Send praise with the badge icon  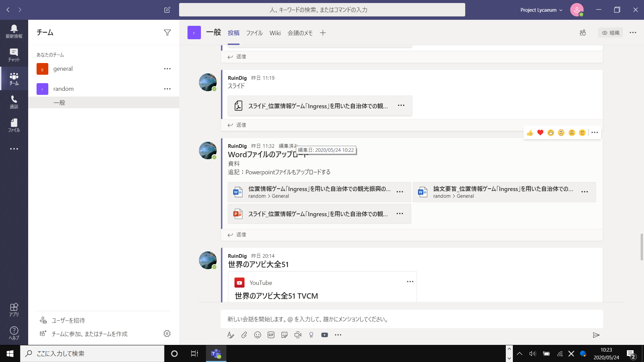click(311, 335)
